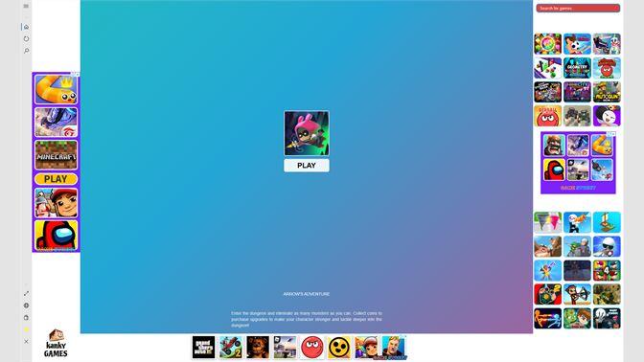
Task: Open the monster trucks game thumbnail
Action: pyautogui.click(x=577, y=116)
